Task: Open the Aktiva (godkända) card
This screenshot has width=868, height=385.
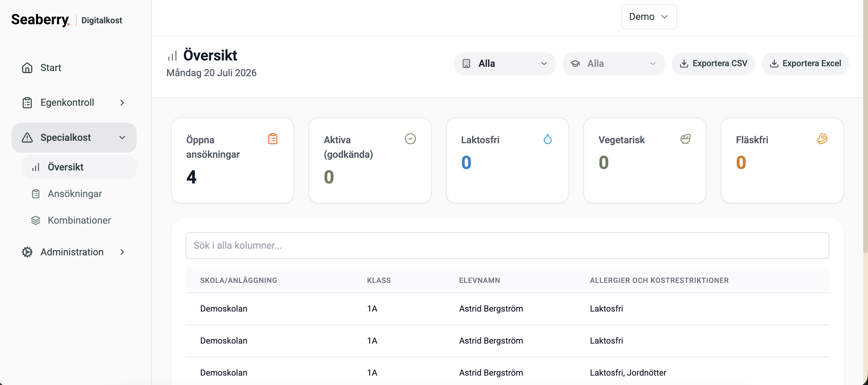Action: 370,160
